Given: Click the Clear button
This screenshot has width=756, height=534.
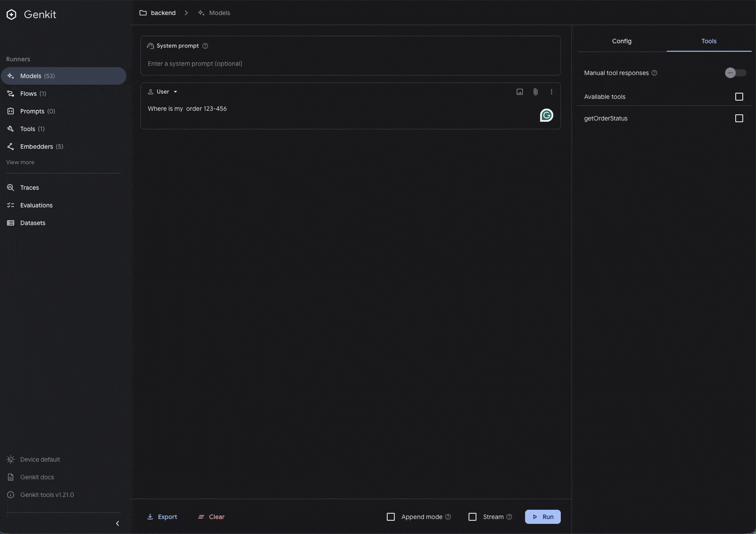Looking at the screenshot, I should coord(211,517).
